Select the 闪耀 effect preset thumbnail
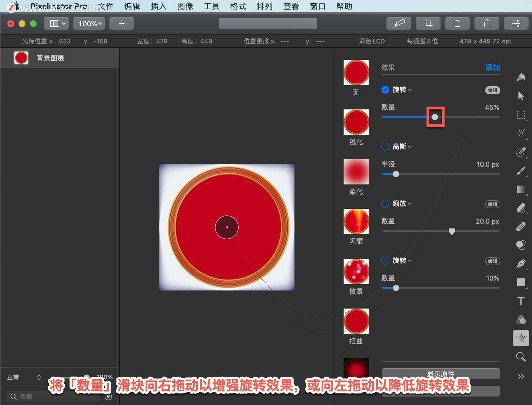532x405 pixels. (x=356, y=221)
